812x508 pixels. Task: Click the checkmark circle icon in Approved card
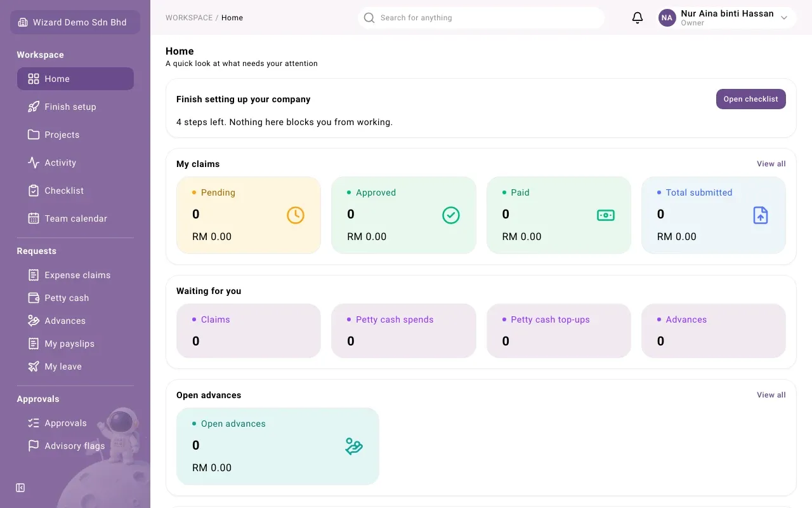tap(451, 215)
